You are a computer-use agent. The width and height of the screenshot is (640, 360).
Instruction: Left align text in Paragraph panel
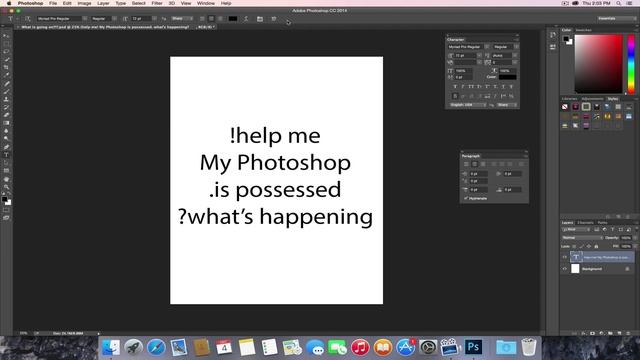(x=466, y=164)
